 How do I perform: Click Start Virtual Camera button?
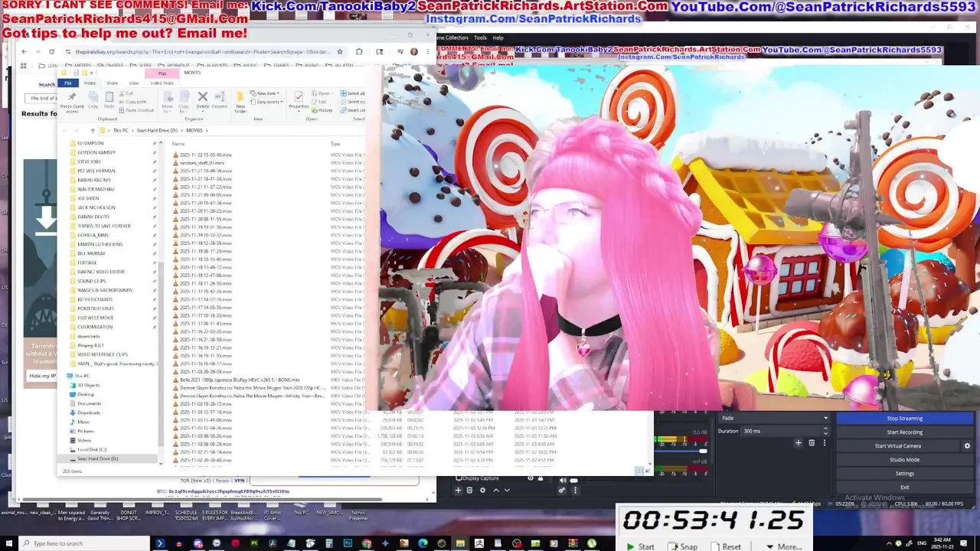(898, 446)
